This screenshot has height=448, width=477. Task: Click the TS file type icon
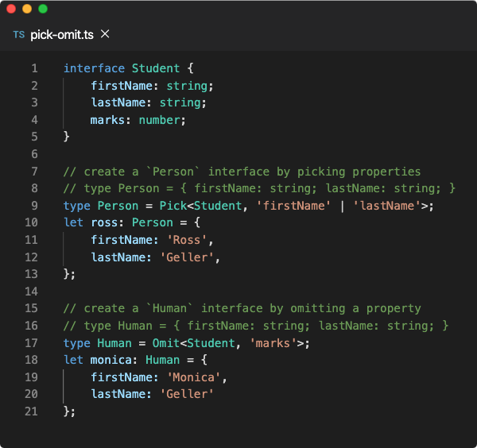coord(19,35)
